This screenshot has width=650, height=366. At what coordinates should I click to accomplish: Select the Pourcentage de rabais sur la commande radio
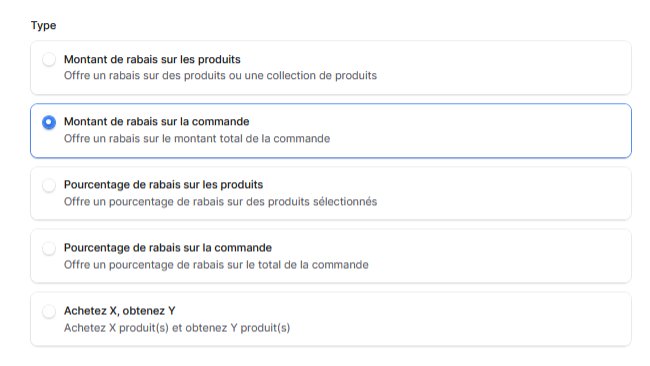49,248
